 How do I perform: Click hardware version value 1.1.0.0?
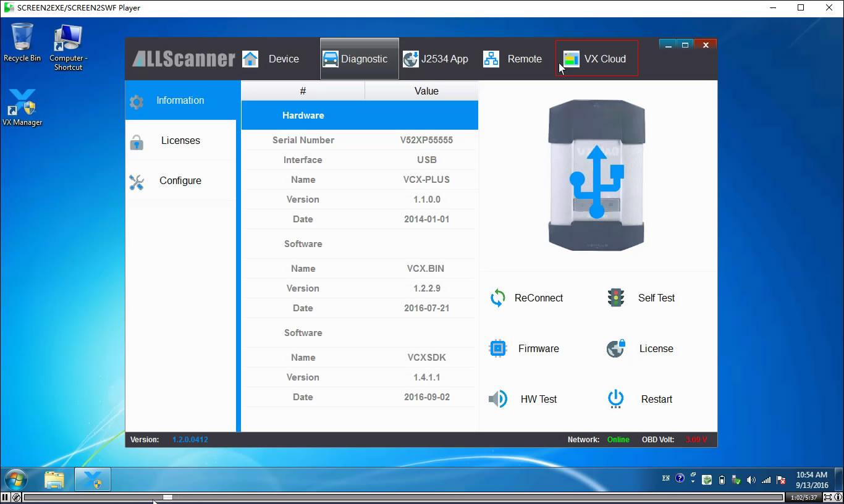click(x=426, y=199)
